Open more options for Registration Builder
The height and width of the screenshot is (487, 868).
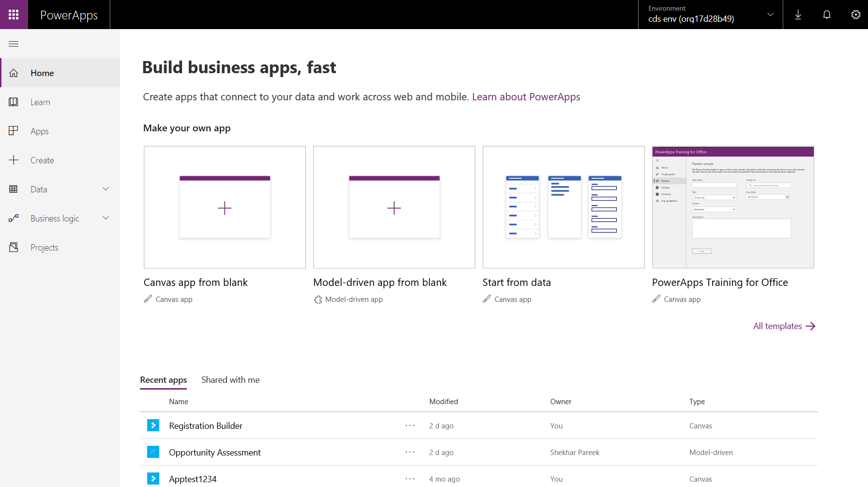410,425
